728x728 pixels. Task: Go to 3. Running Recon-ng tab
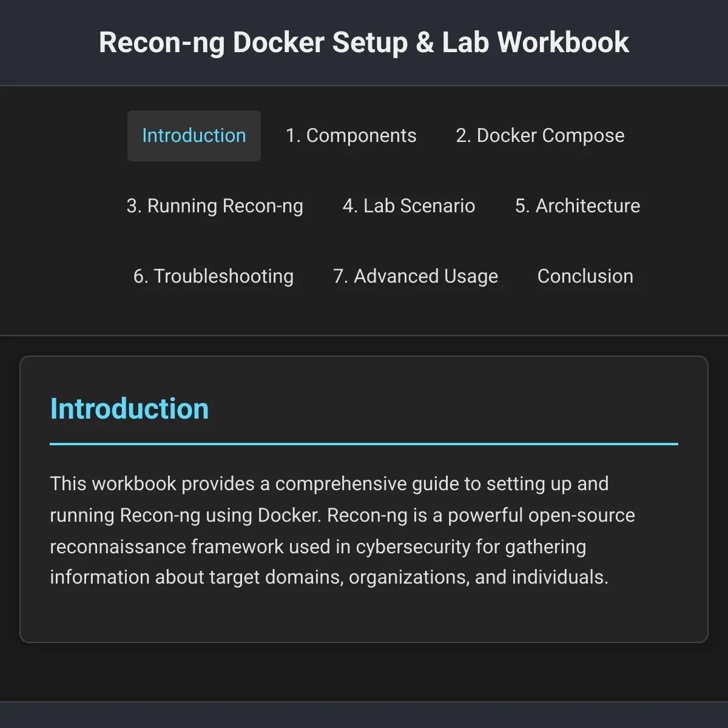click(215, 206)
